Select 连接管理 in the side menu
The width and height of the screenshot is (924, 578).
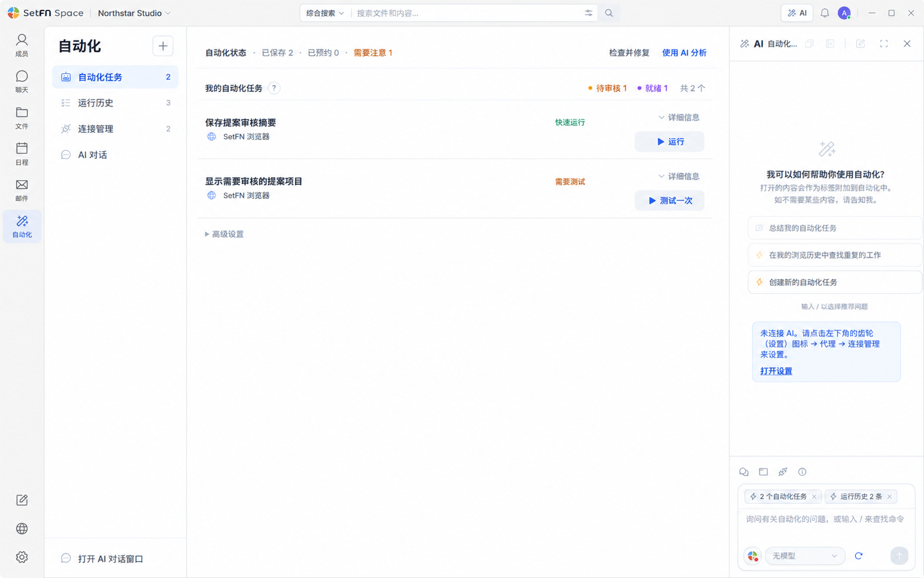coord(115,129)
